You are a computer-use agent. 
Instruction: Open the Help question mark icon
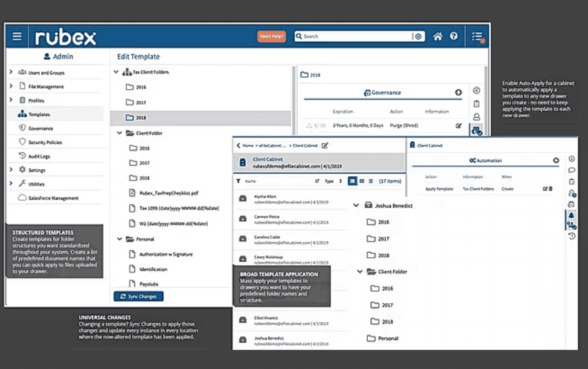pyautogui.click(x=453, y=36)
